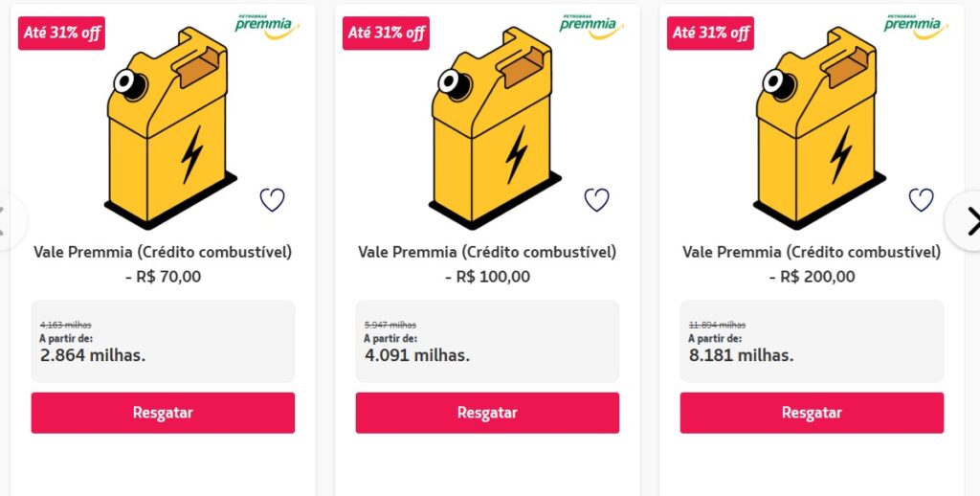Select the 8.181 milhas price box
The height and width of the screenshot is (496, 980).
(x=812, y=342)
